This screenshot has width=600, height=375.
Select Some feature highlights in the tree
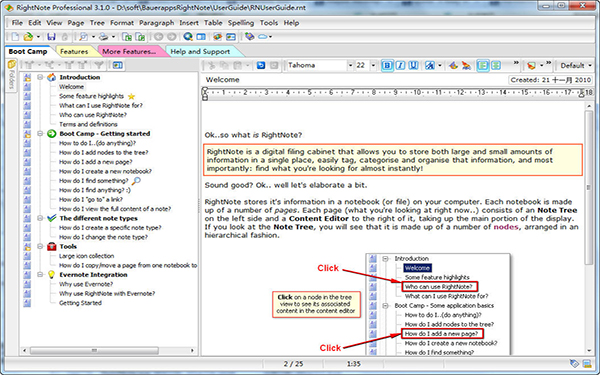91,96
